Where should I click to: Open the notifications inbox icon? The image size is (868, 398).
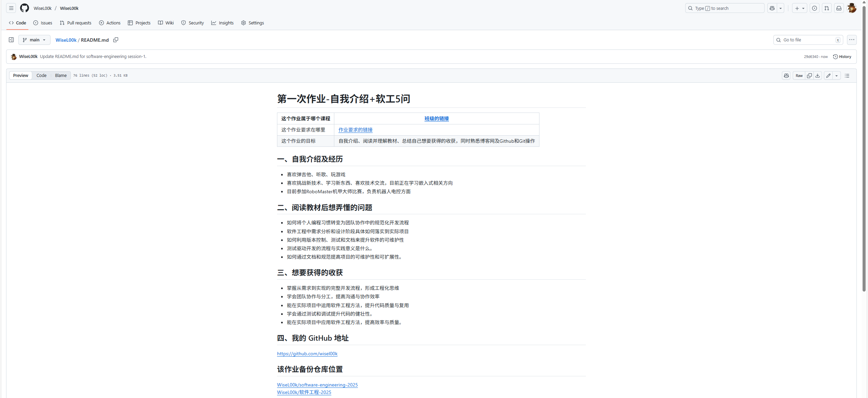[x=839, y=8]
